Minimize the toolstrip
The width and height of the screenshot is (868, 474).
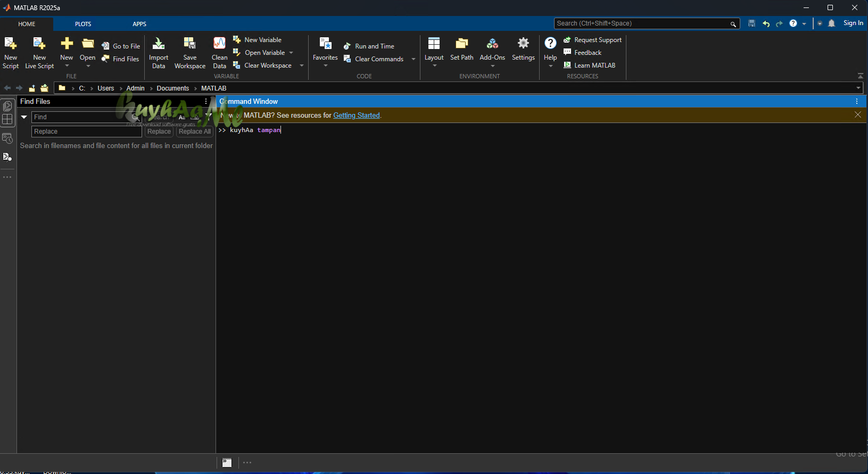click(x=861, y=76)
